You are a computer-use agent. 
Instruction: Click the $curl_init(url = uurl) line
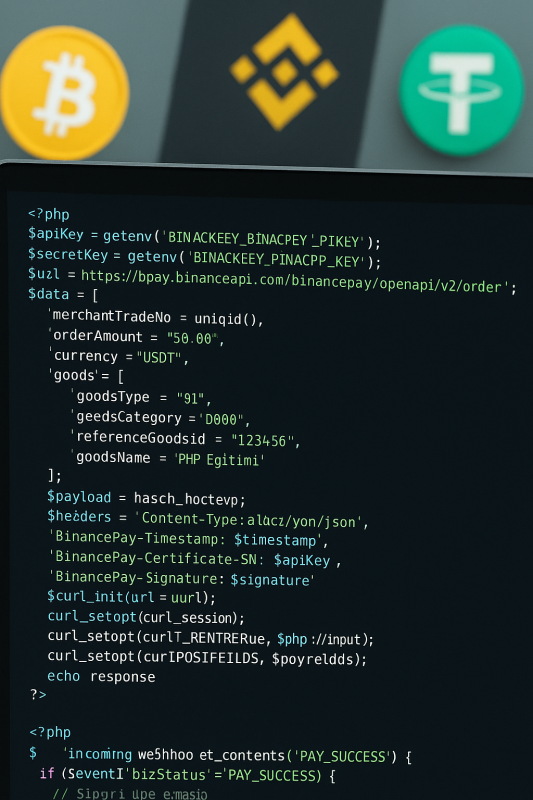pos(132,597)
